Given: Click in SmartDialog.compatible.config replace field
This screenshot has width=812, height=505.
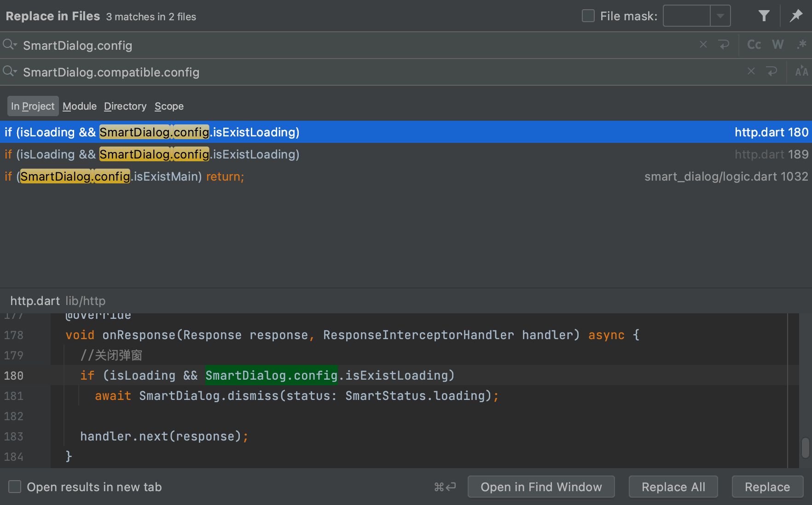Looking at the screenshot, I should coord(382,72).
